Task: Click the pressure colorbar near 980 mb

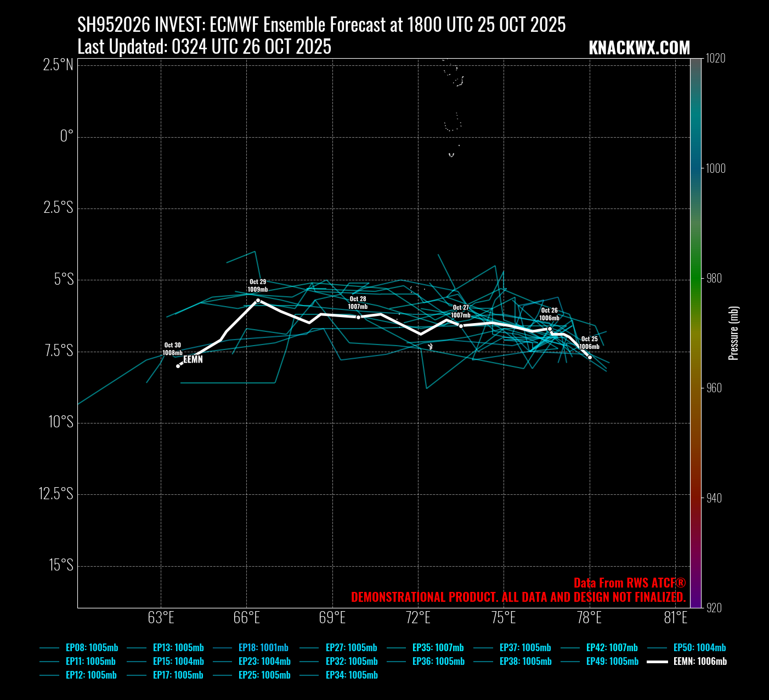Action: coord(696,278)
